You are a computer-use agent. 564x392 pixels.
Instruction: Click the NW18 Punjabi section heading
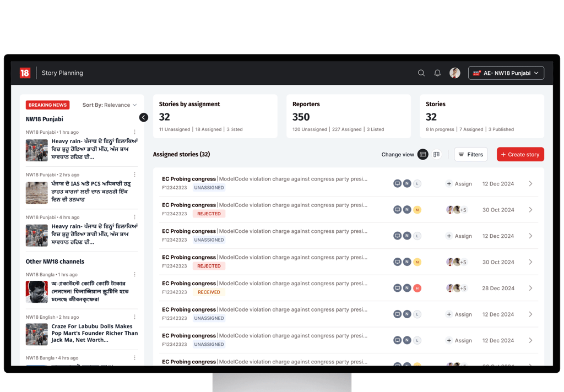click(44, 119)
